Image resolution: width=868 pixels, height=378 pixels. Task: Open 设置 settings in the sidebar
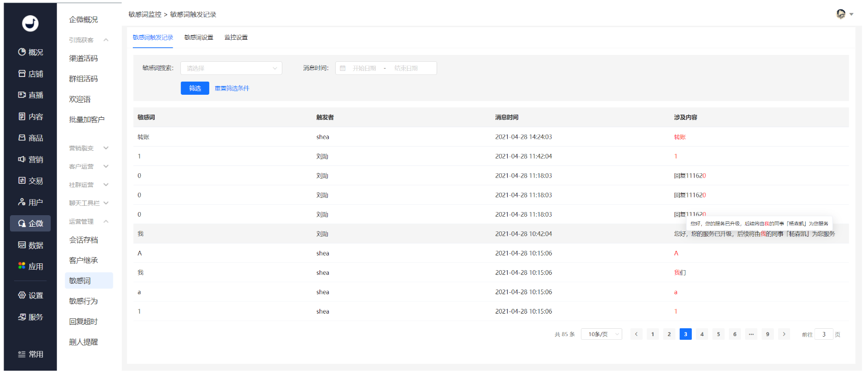pos(30,296)
